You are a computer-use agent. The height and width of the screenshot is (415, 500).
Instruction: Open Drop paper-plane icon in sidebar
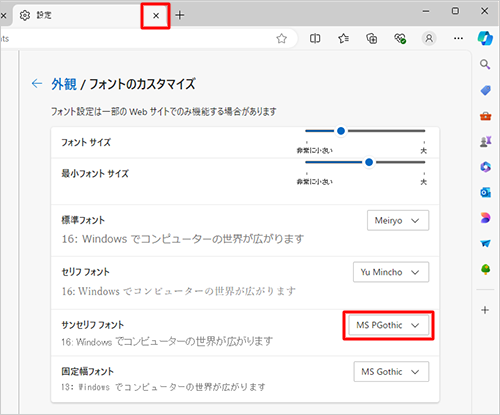tap(485, 243)
